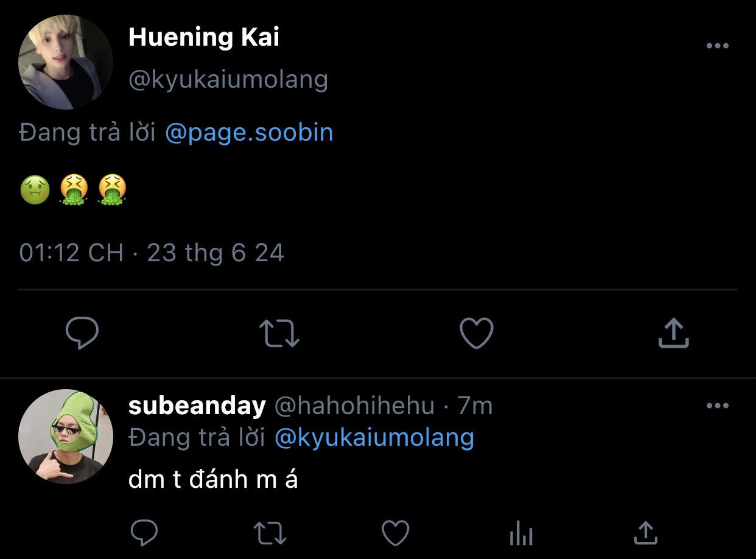Click the subeanday display name
This screenshot has height=559, width=756.
click(197, 406)
